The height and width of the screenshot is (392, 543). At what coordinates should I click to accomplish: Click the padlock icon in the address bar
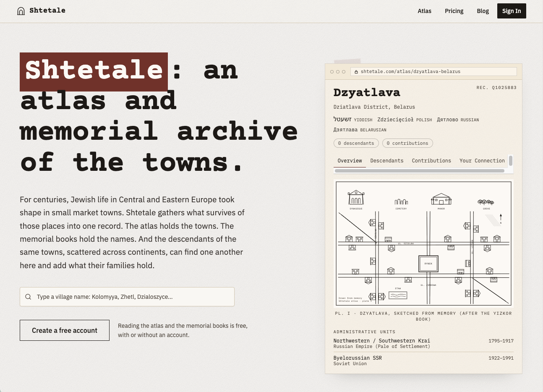click(x=356, y=72)
